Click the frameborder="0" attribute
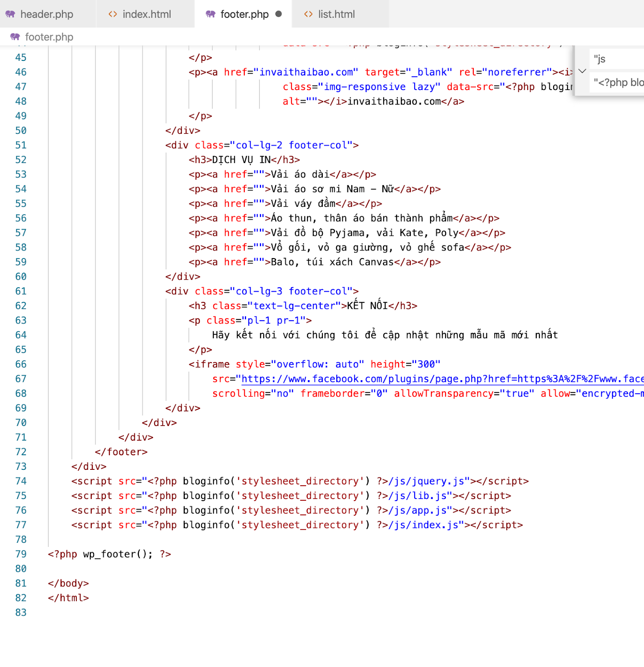Screen dimensions: 644x667 coord(344,393)
